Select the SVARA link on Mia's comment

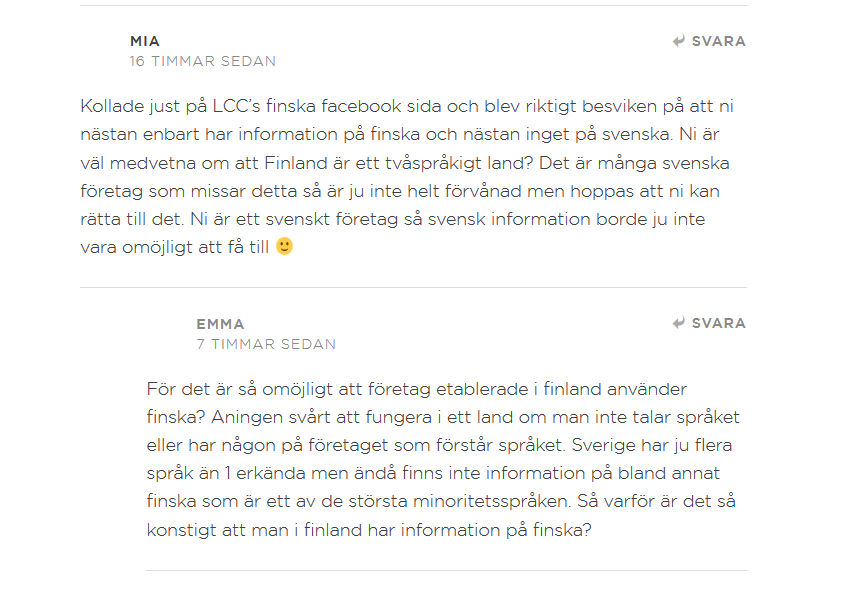click(709, 41)
